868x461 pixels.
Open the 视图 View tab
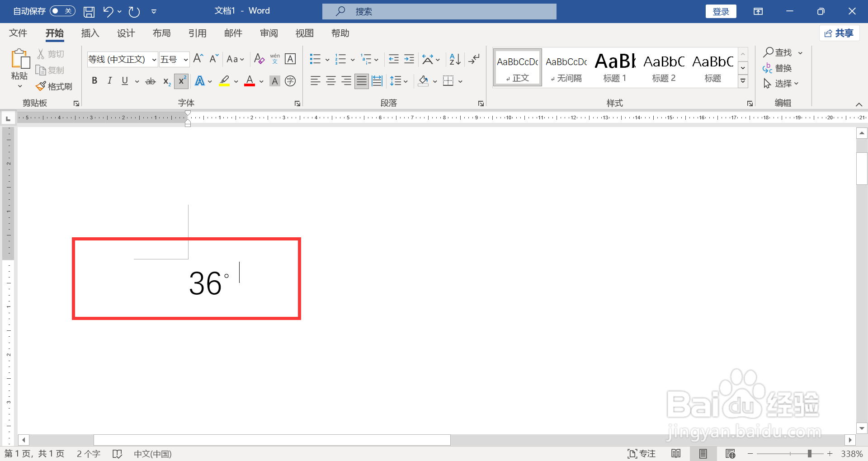[x=304, y=33]
